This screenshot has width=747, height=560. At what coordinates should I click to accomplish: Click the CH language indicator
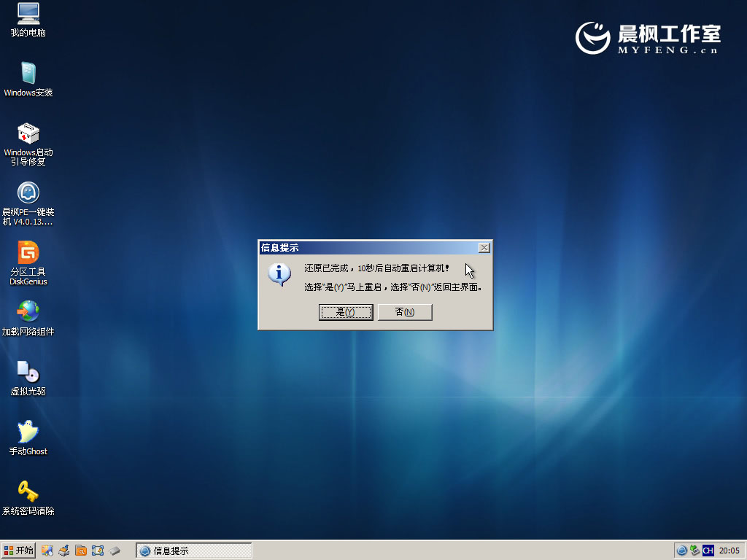point(708,551)
